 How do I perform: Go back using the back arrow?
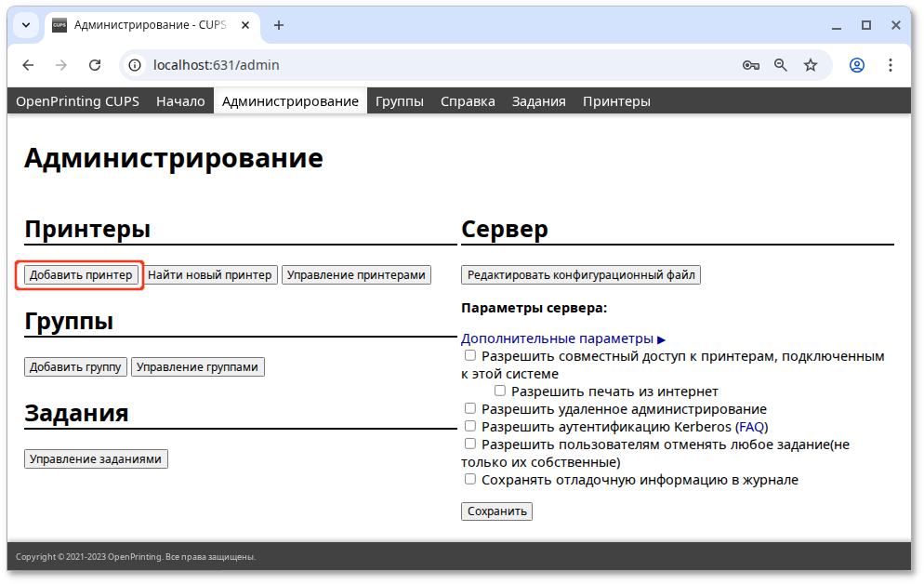coord(28,65)
